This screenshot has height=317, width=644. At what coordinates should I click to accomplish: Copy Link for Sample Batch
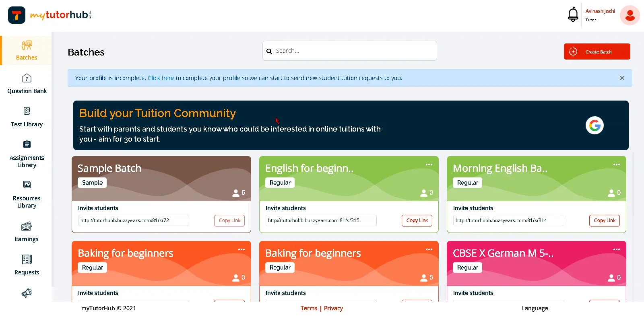pos(229,220)
